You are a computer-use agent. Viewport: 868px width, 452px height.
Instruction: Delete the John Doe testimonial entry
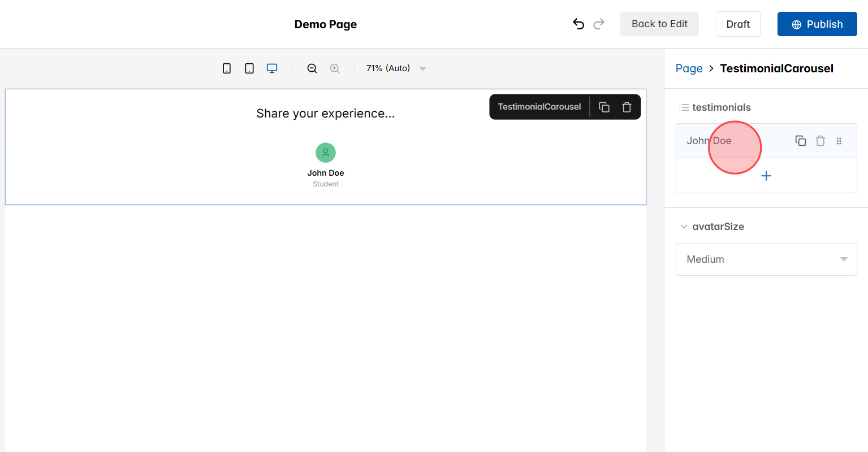click(820, 140)
